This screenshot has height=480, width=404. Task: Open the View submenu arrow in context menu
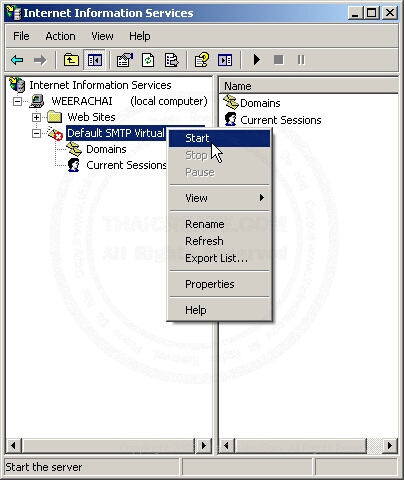tap(262, 198)
